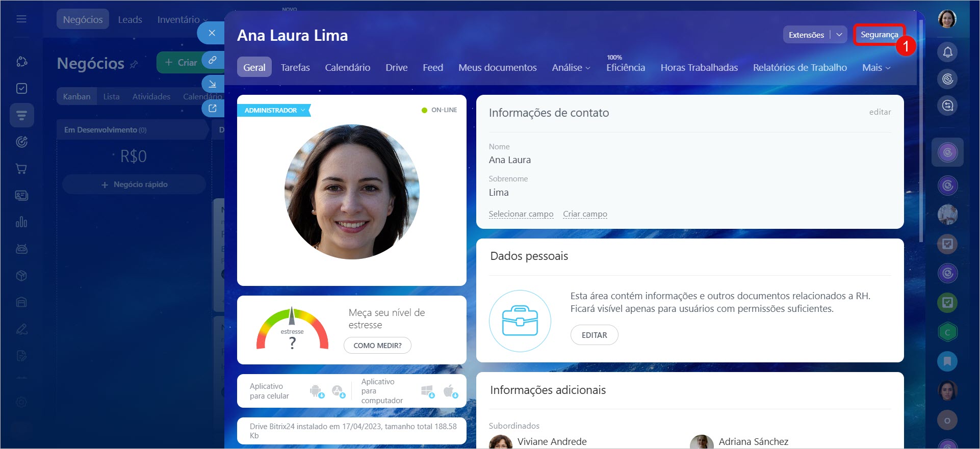Open the shopping cart sidebar icon
Screen dimensions: 980x449
21,169
